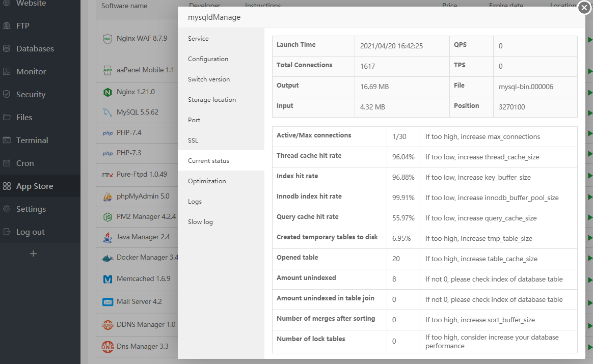Click the plus button in sidebar
Screen dimensions: 593x364
point(34,254)
